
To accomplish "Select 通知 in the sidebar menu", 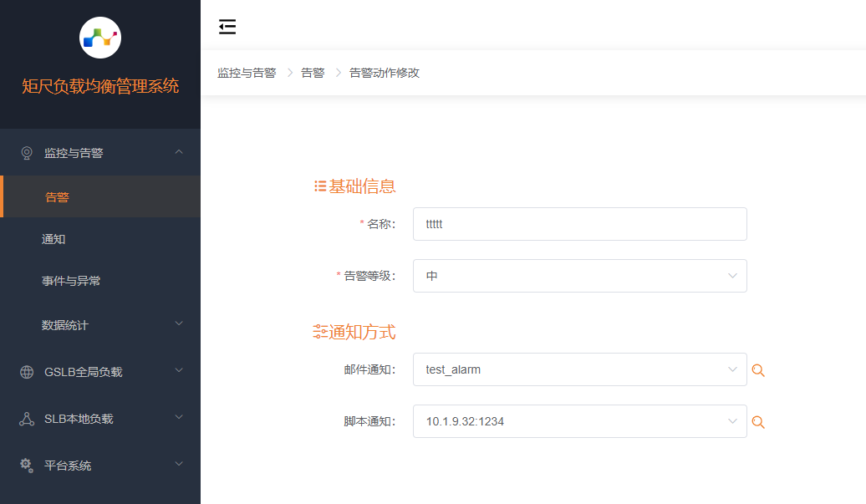I will (53, 239).
